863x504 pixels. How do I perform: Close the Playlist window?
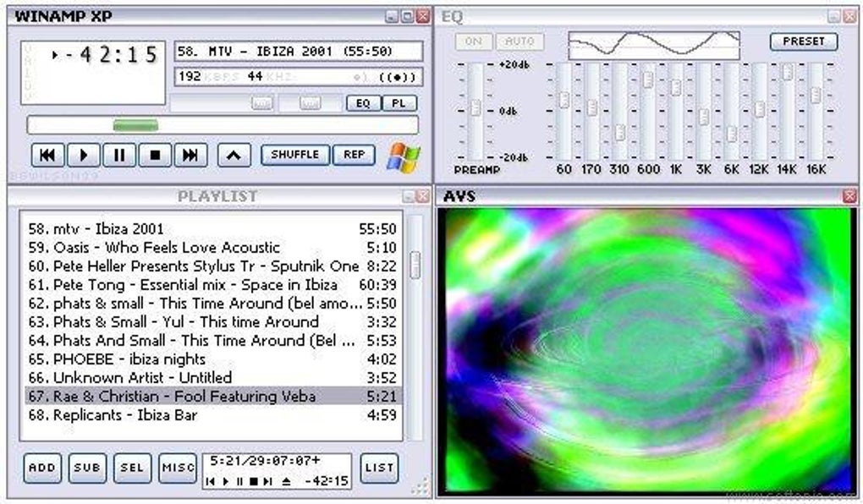pyautogui.click(x=423, y=196)
